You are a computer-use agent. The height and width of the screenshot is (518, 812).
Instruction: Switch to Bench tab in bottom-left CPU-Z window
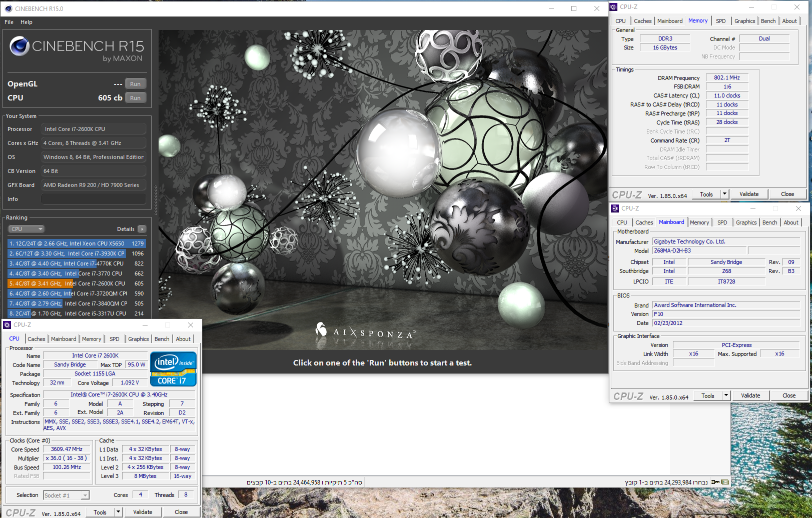tap(162, 339)
